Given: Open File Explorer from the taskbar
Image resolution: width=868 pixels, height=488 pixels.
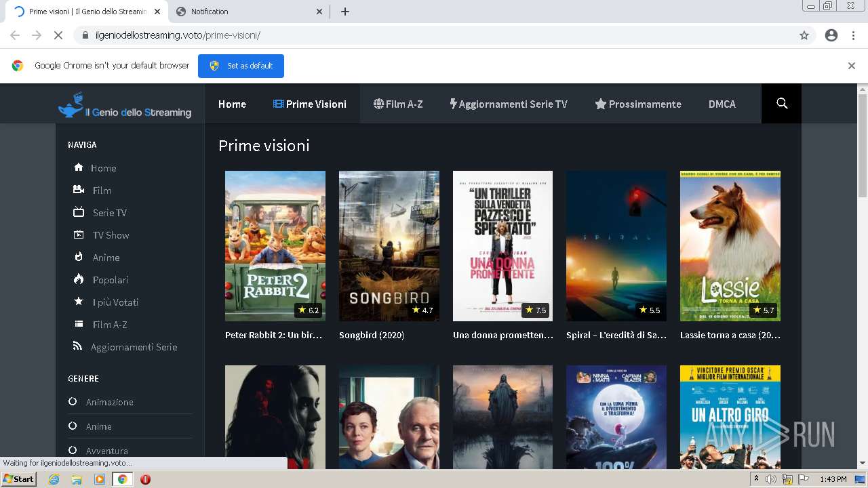Looking at the screenshot, I should click(77, 479).
